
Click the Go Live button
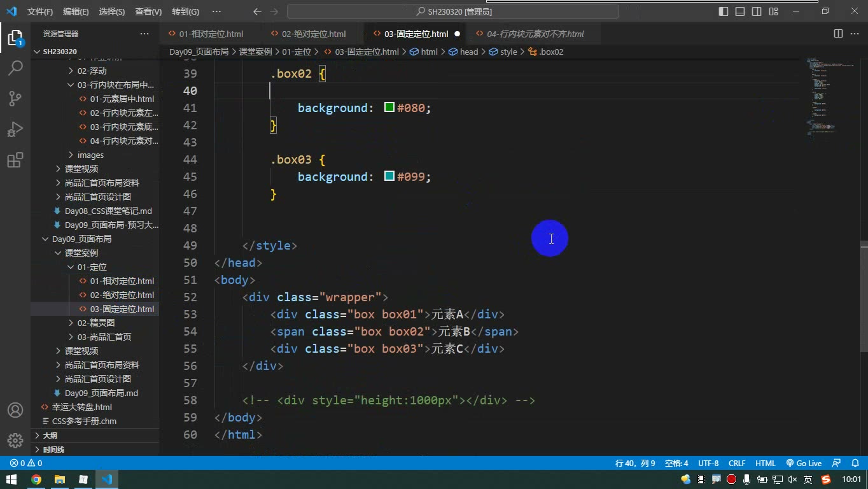(804, 464)
